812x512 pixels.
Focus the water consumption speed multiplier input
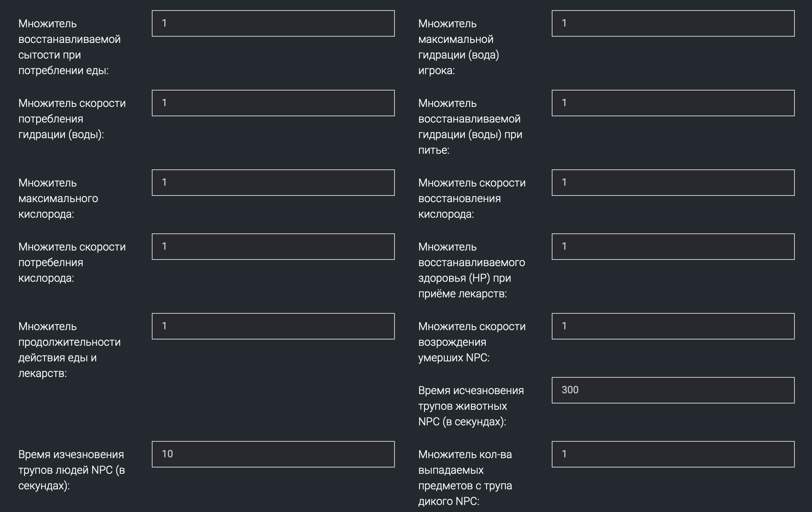coord(273,103)
